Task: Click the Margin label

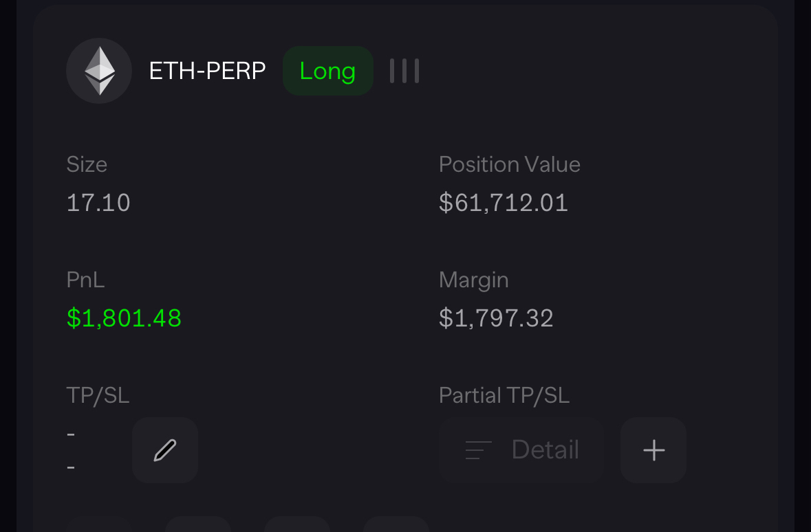Action: pos(474,280)
